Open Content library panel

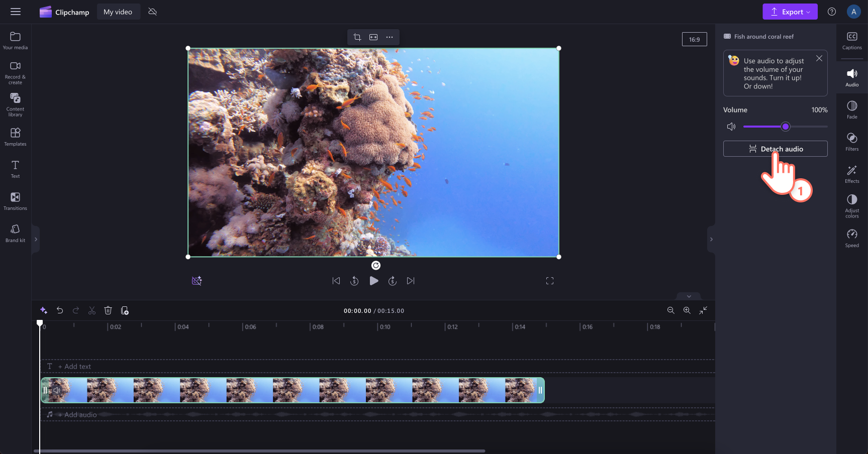(x=15, y=104)
